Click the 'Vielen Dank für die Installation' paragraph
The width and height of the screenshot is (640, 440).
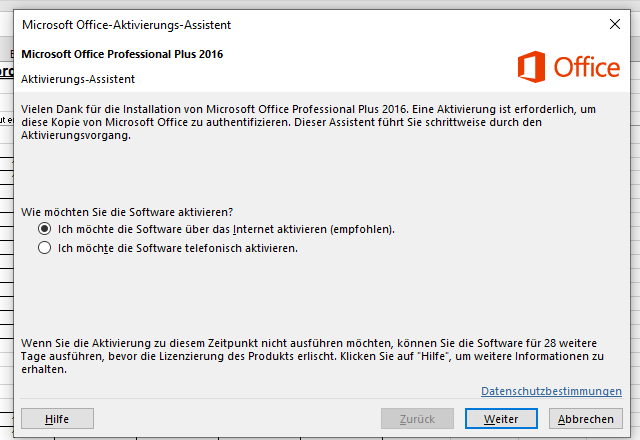[x=309, y=122]
